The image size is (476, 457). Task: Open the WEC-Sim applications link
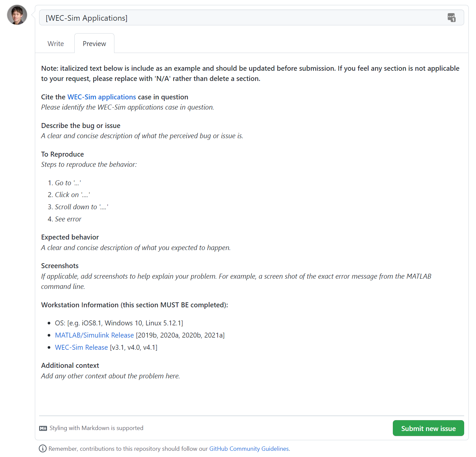pyautogui.click(x=102, y=97)
